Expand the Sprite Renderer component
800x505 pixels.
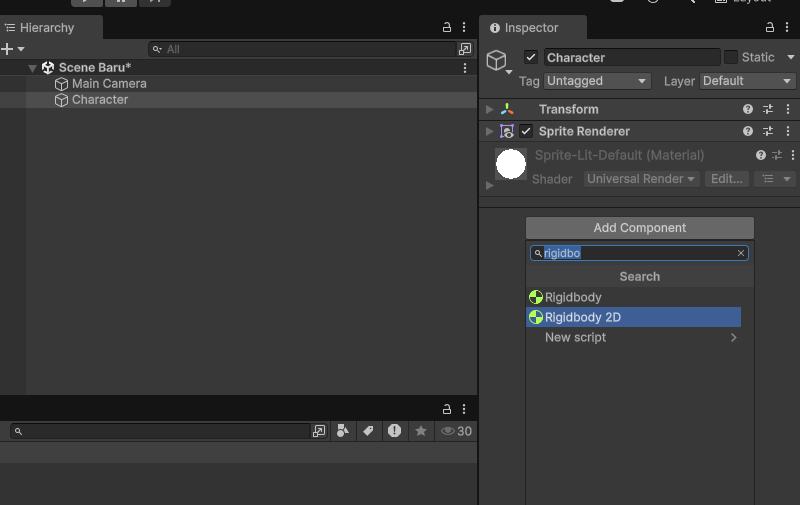[489, 132]
